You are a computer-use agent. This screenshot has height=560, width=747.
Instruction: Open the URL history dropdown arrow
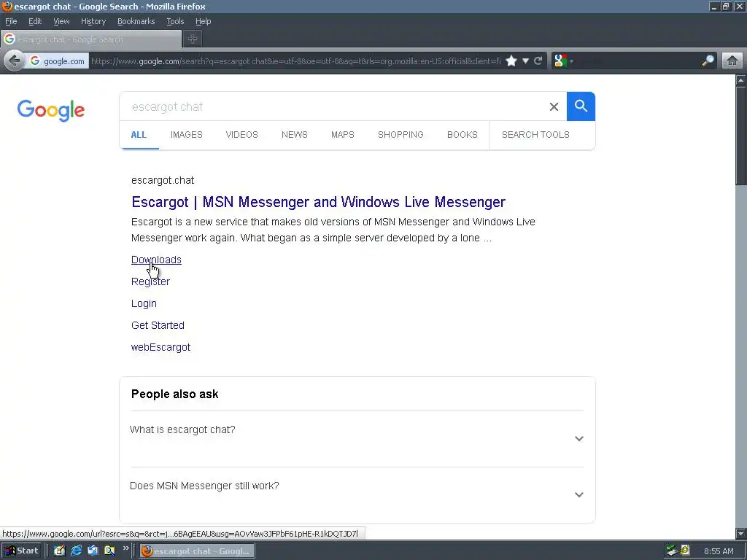tap(525, 61)
